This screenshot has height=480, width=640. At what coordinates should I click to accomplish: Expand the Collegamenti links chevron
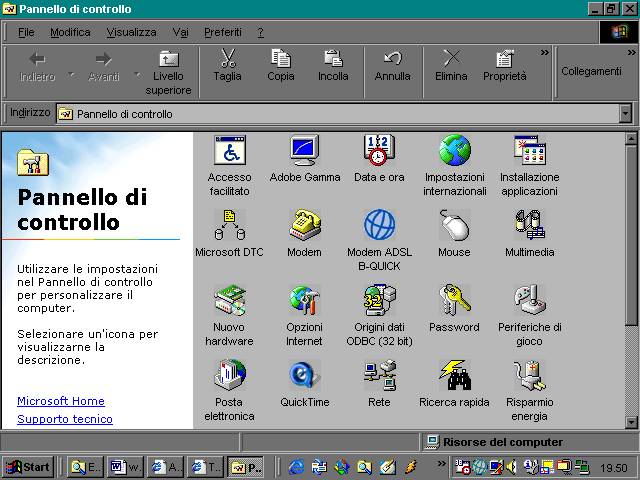(x=631, y=53)
